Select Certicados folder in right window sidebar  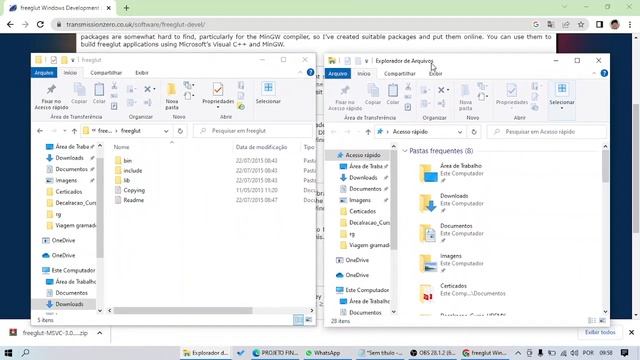362,211
